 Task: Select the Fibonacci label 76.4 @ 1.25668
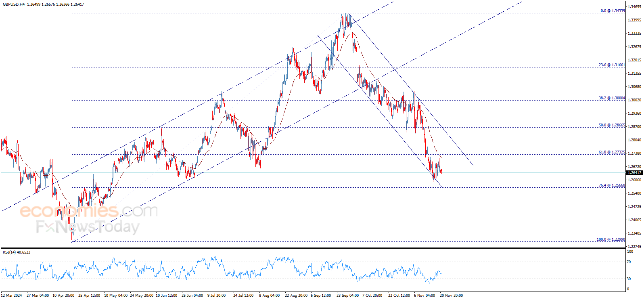pyautogui.click(x=612, y=185)
